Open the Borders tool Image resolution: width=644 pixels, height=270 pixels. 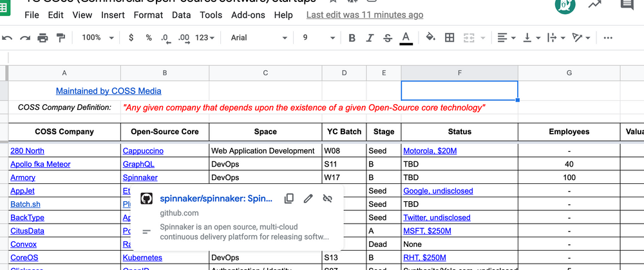(x=450, y=38)
